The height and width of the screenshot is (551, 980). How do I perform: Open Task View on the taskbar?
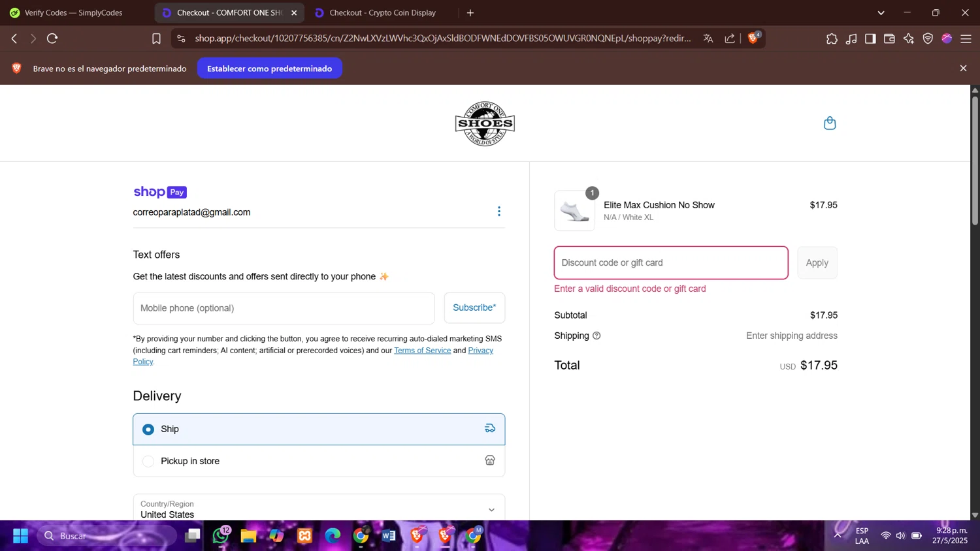point(192,536)
